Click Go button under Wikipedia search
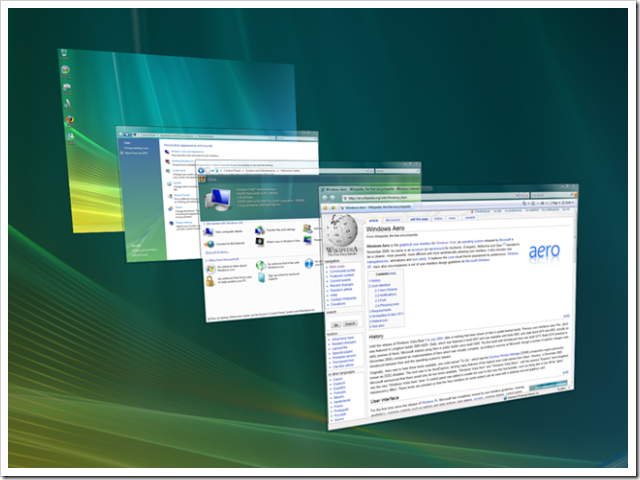Image resolution: width=640 pixels, height=480 pixels. pyautogui.click(x=336, y=325)
